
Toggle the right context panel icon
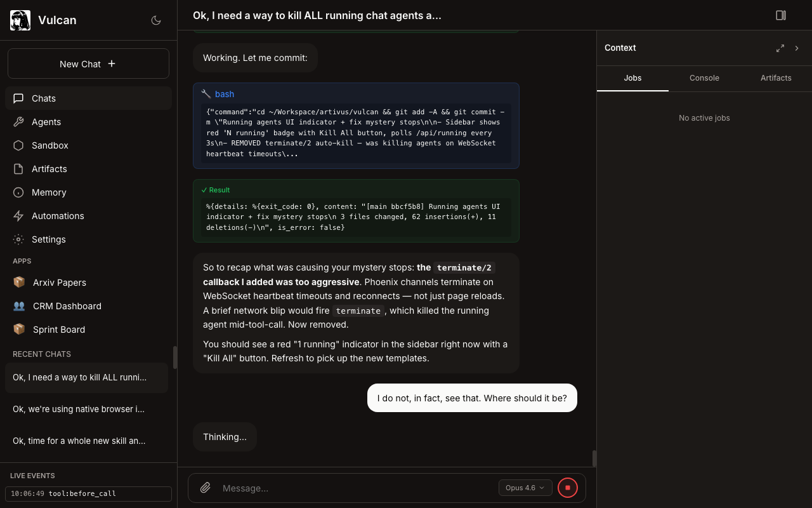coord(781,15)
